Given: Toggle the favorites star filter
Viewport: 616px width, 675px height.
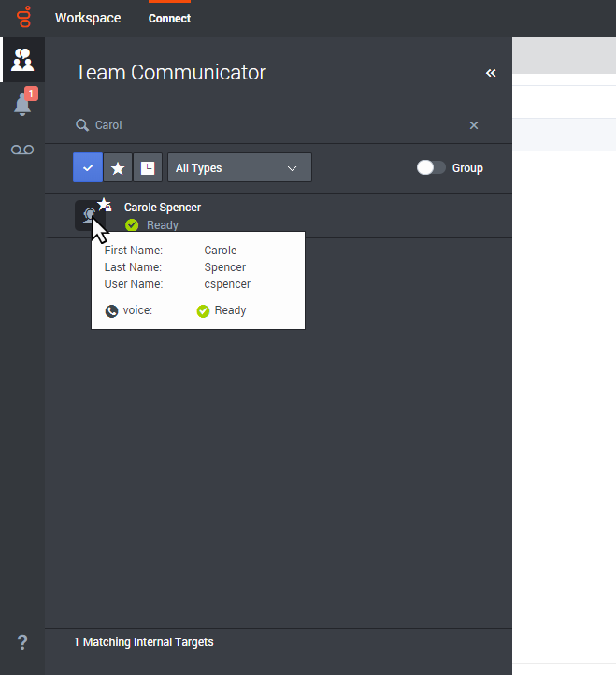Looking at the screenshot, I should click(x=118, y=168).
